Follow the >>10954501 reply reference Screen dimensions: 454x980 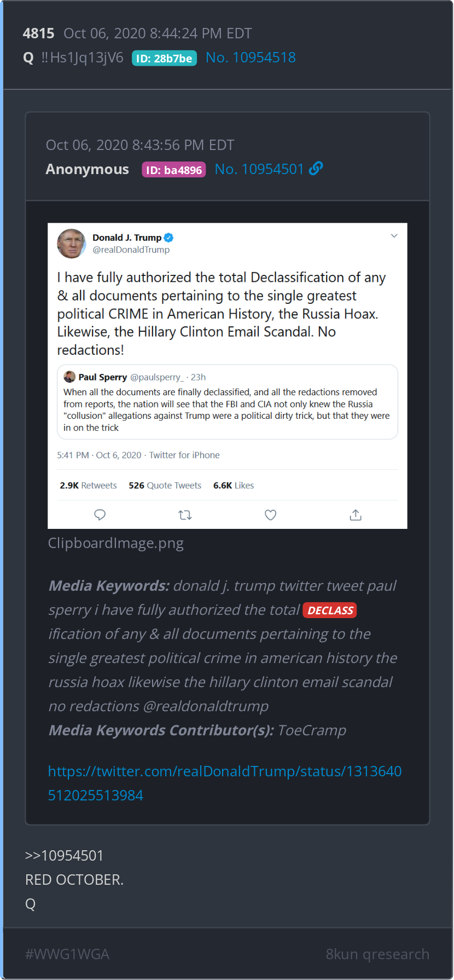click(65, 855)
